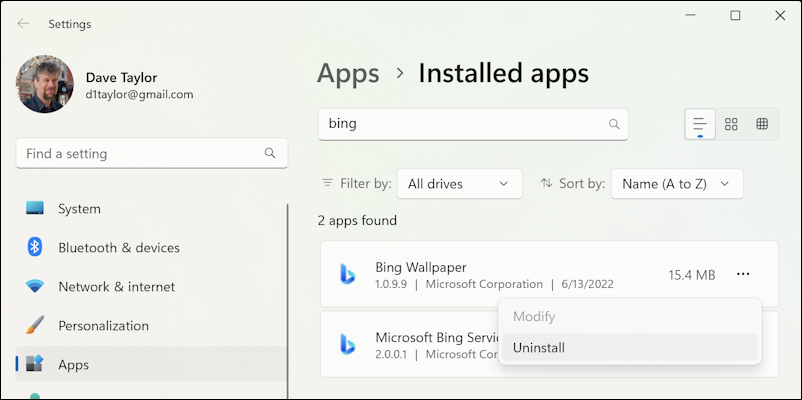Screen dimensions: 802x400
Task: Maximize the Settings window
Action: [735, 15]
